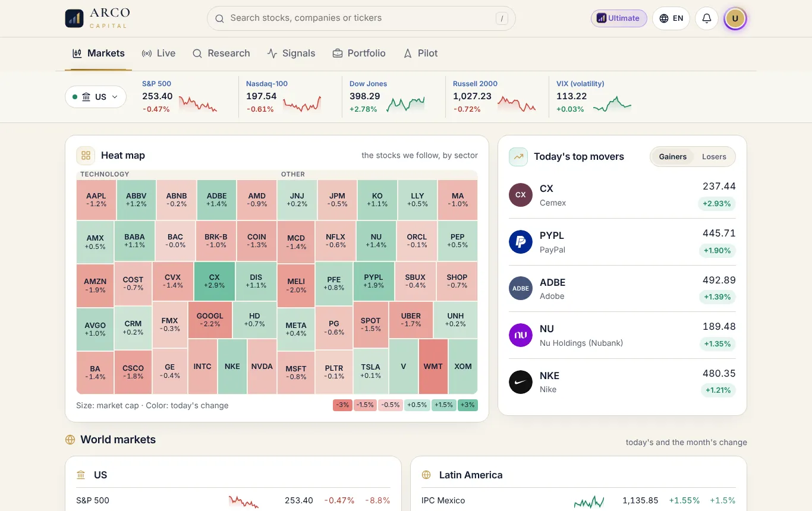Go to the Live tab
812x511 pixels.
pos(159,53)
